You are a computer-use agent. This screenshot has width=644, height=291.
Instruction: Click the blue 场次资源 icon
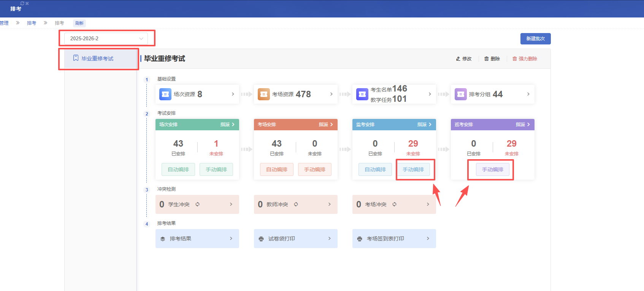[165, 94]
